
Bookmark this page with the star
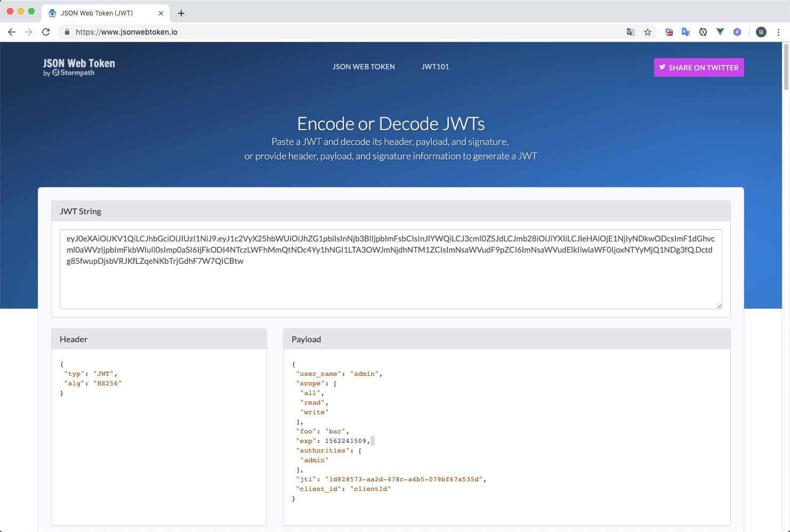(648, 32)
